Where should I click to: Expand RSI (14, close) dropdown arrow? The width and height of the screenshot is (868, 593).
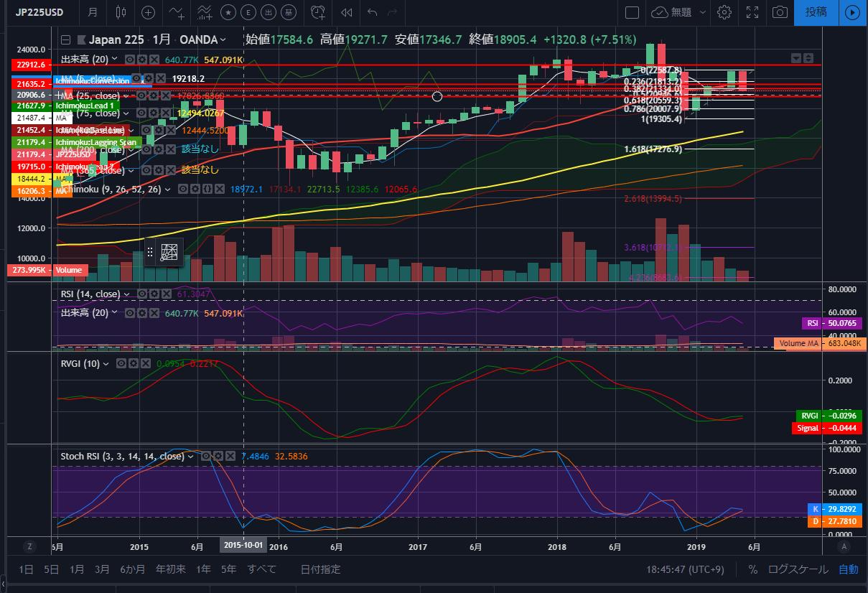tap(126, 294)
